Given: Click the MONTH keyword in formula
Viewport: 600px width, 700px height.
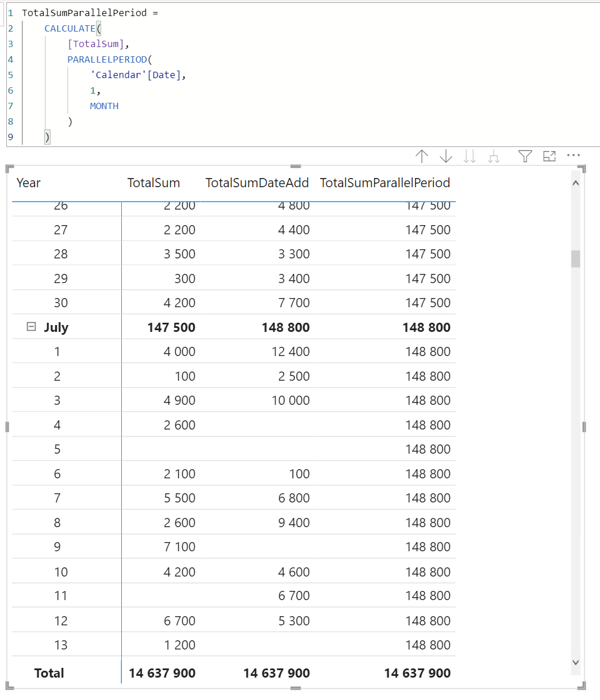Looking at the screenshot, I should tap(104, 106).
